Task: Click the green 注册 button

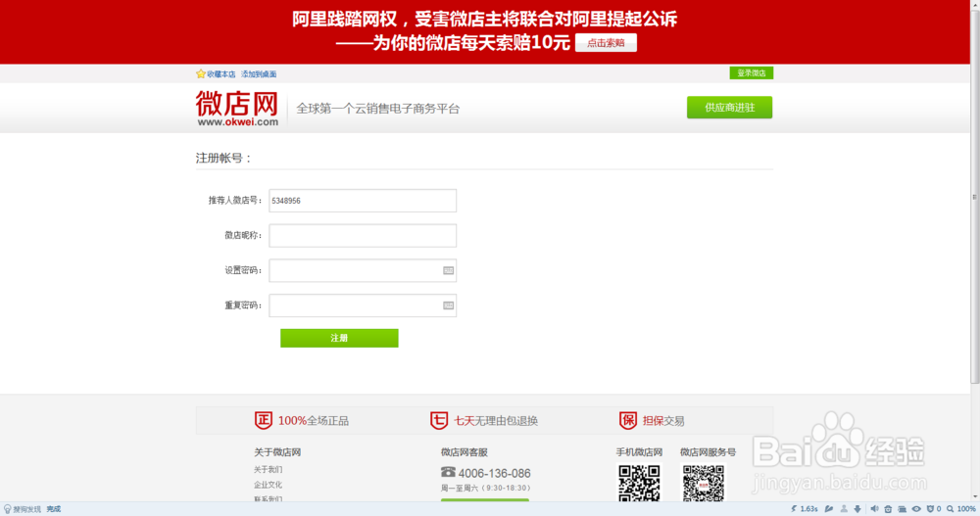Action: [339, 338]
